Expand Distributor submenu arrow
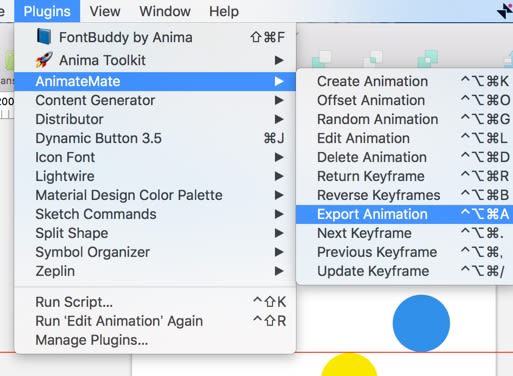Viewport: 513px width, 376px height. (279, 119)
